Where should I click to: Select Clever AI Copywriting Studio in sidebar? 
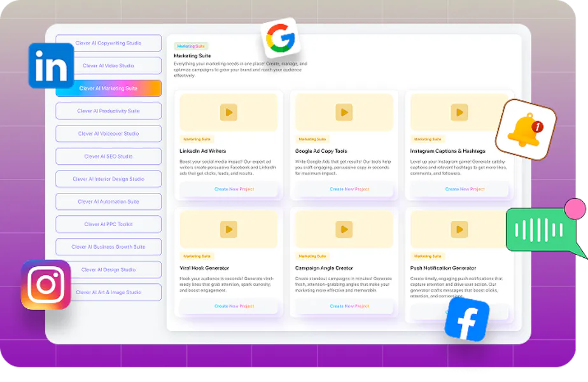(x=108, y=43)
